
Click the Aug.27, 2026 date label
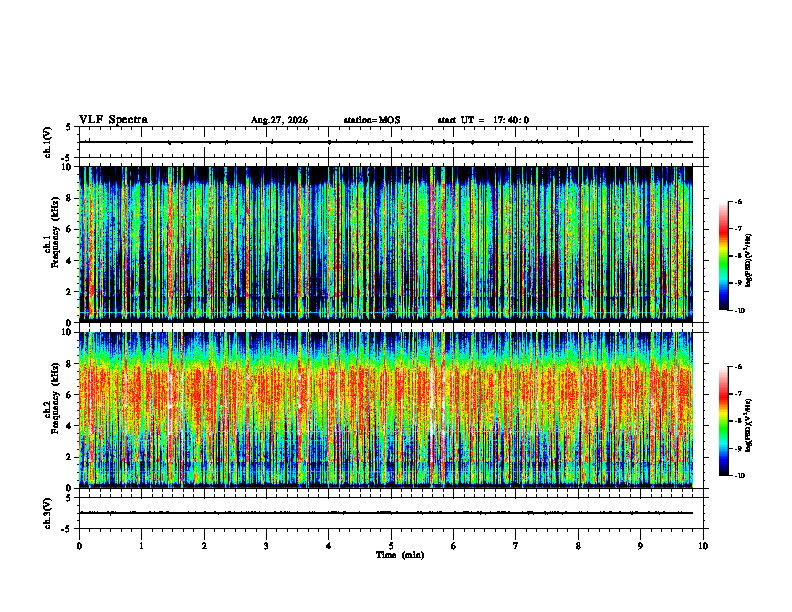pos(279,120)
